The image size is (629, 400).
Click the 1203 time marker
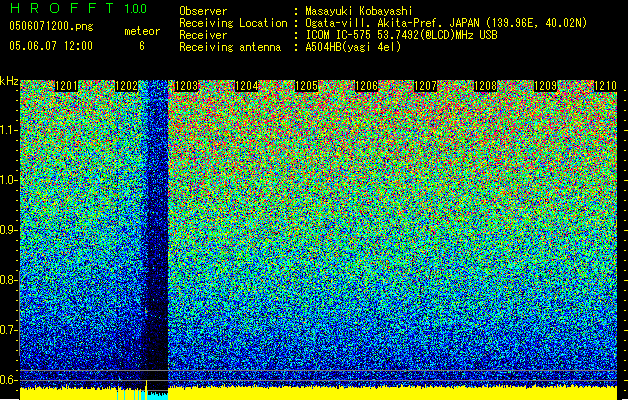[187, 86]
